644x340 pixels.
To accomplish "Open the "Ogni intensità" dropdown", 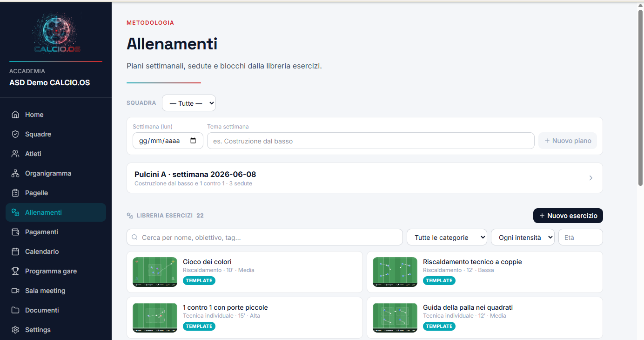I will coord(523,237).
